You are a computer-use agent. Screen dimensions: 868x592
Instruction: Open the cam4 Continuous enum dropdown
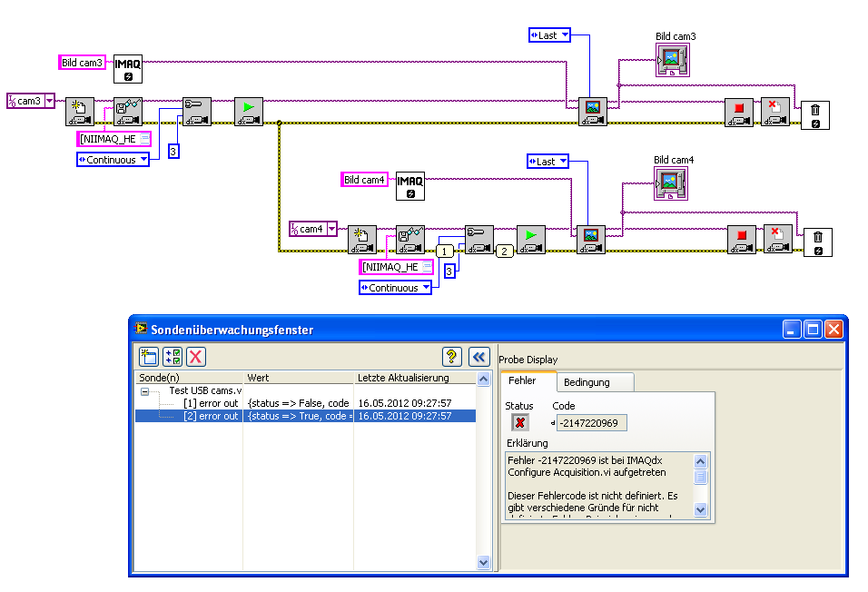425,288
